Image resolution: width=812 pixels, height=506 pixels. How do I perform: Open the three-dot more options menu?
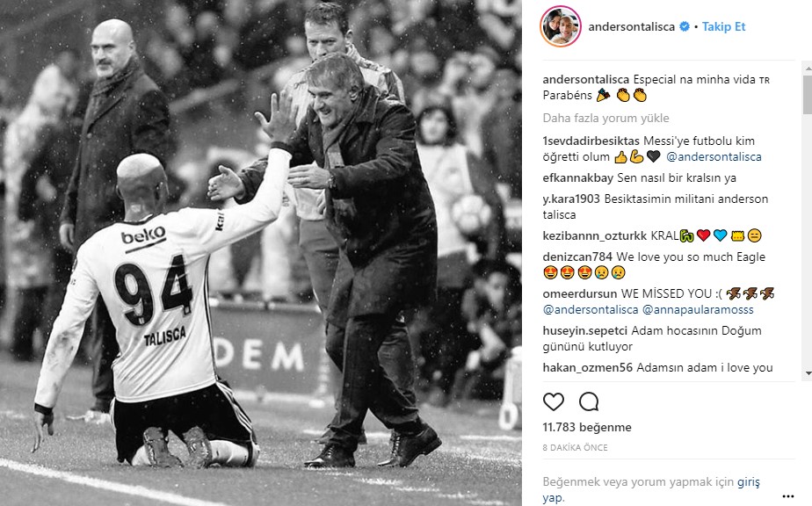(787, 496)
